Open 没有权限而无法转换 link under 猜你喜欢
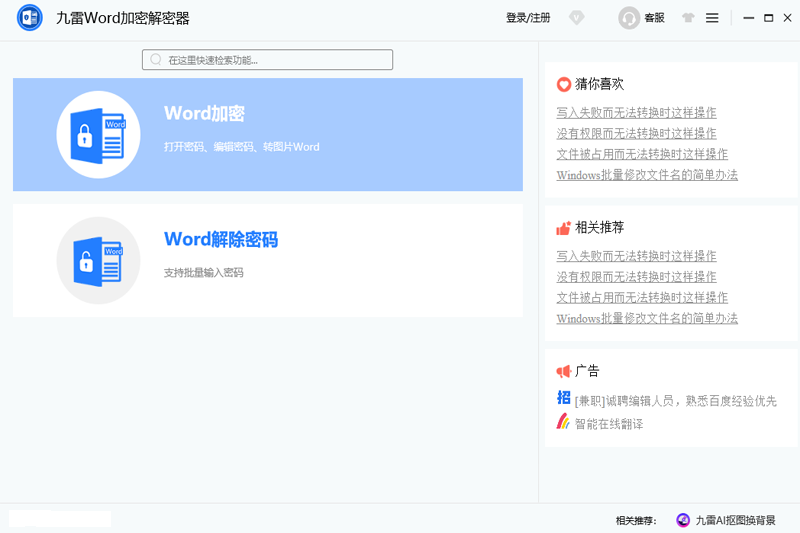The width and height of the screenshot is (800, 533). click(x=636, y=134)
